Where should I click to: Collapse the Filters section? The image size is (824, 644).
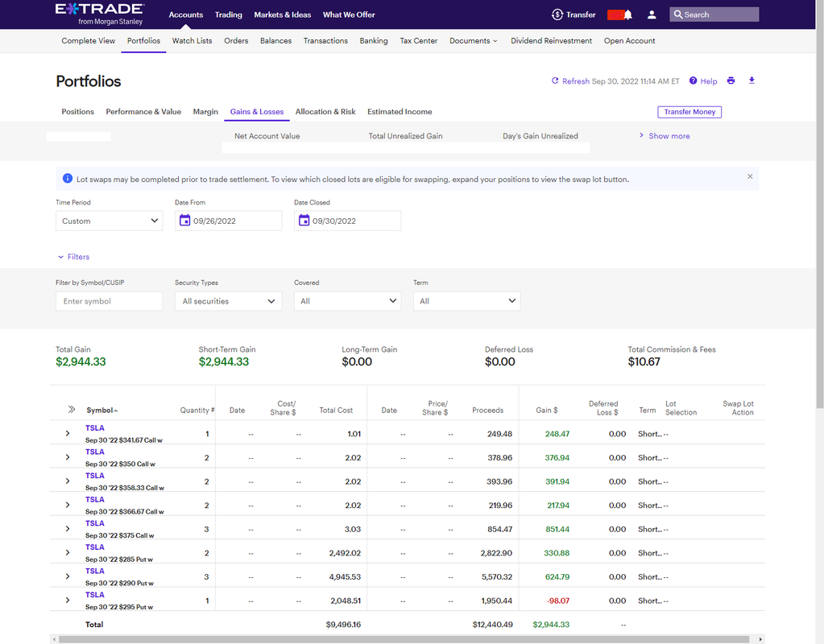73,257
